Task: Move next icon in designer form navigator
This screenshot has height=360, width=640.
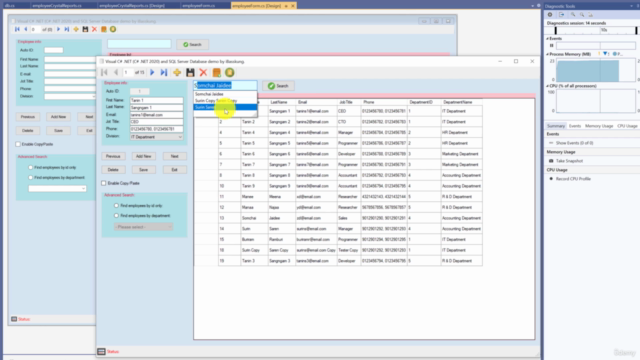Action: 58,29
